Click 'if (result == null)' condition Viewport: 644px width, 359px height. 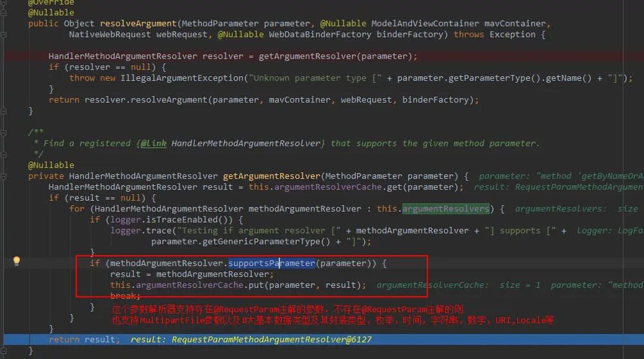tap(103, 198)
